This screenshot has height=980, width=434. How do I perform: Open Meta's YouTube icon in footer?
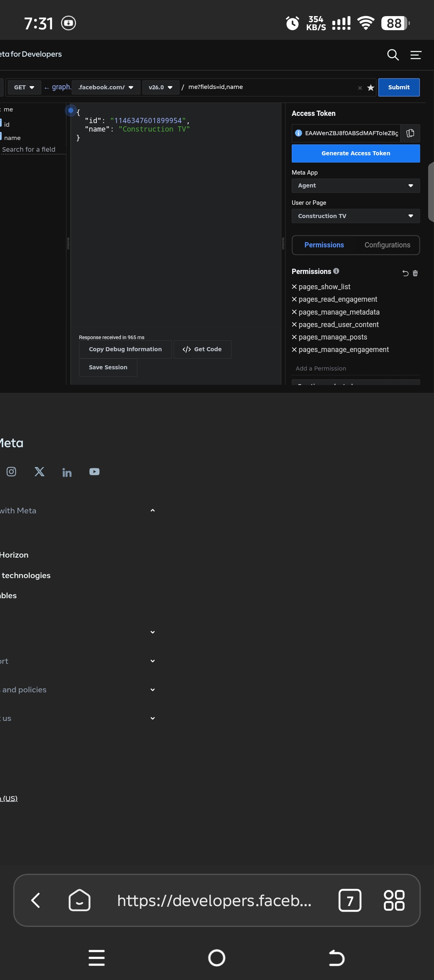(x=94, y=471)
